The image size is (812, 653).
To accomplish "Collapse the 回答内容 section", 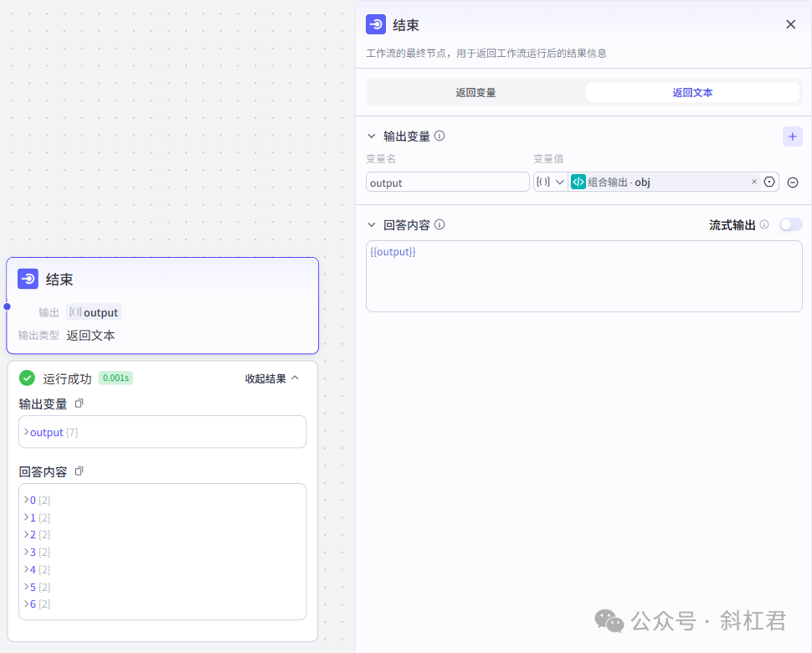I will coord(372,224).
